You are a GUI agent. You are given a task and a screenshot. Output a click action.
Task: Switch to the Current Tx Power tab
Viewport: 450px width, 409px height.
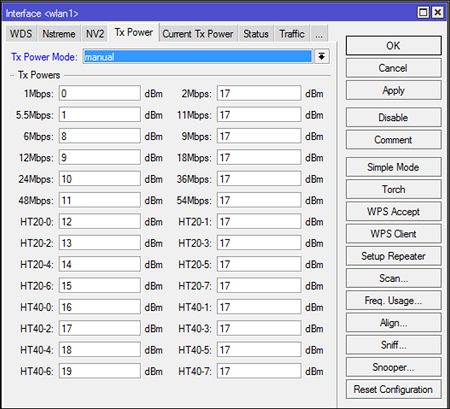tap(198, 34)
